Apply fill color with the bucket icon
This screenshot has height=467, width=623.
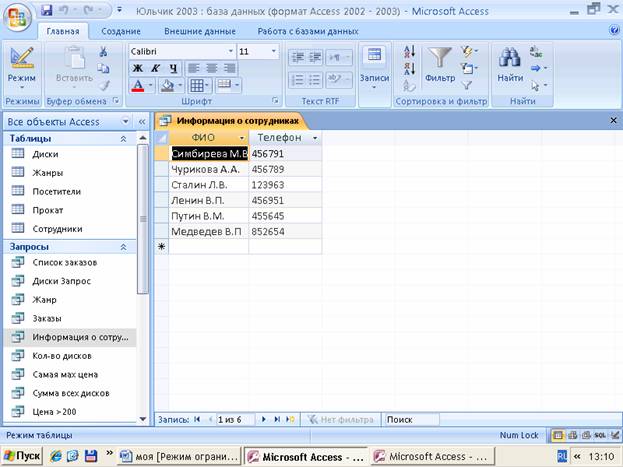[x=167, y=85]
